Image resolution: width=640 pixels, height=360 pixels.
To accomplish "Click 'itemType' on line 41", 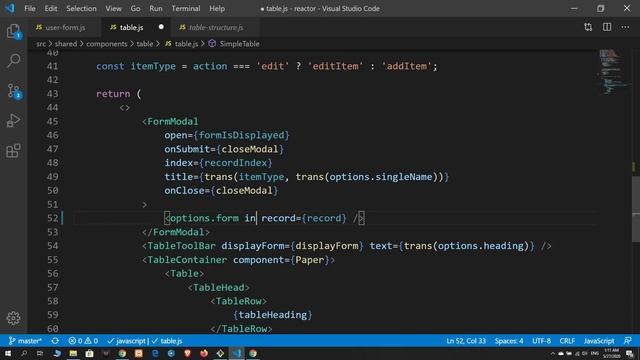I will pyautogui.click(x=153, y=66).
